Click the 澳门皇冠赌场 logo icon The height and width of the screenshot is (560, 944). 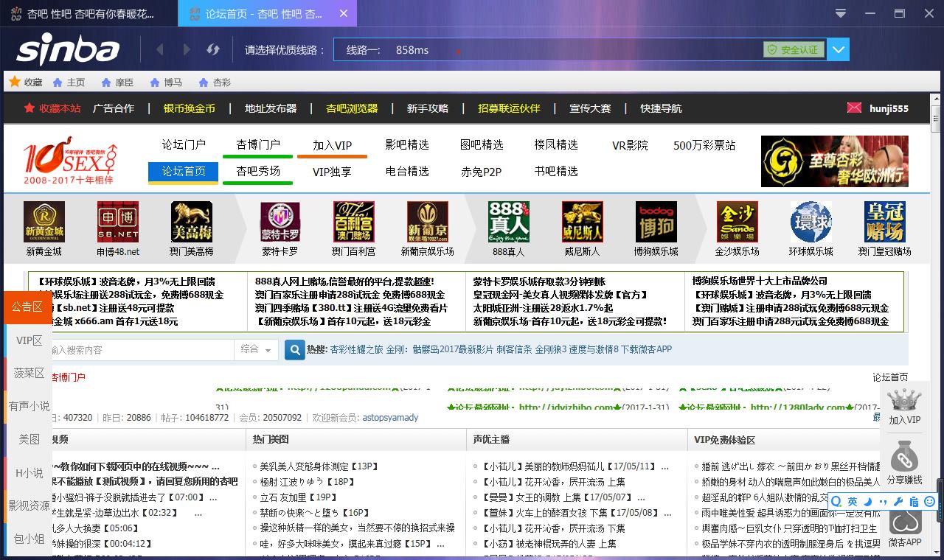[x=885, y=222]
